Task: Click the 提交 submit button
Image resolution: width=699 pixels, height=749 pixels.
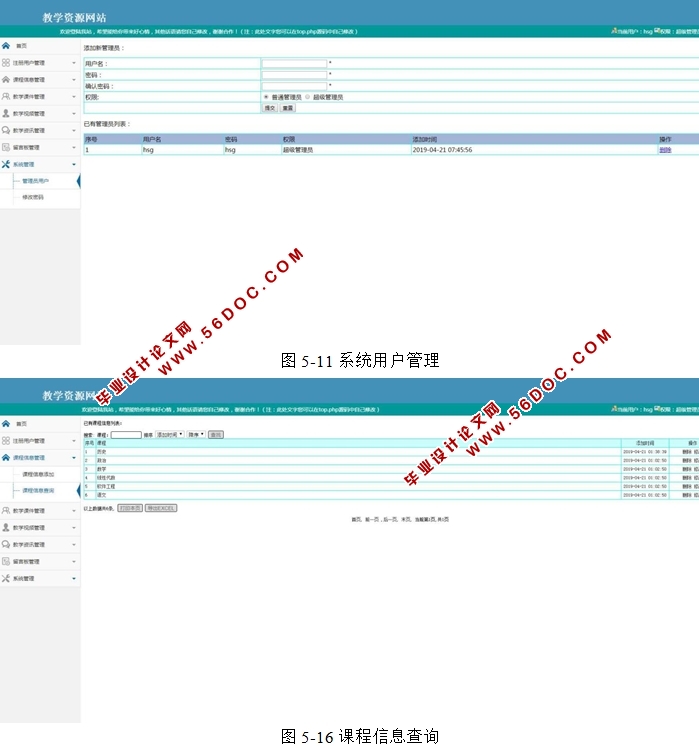Action: point(270,108)
